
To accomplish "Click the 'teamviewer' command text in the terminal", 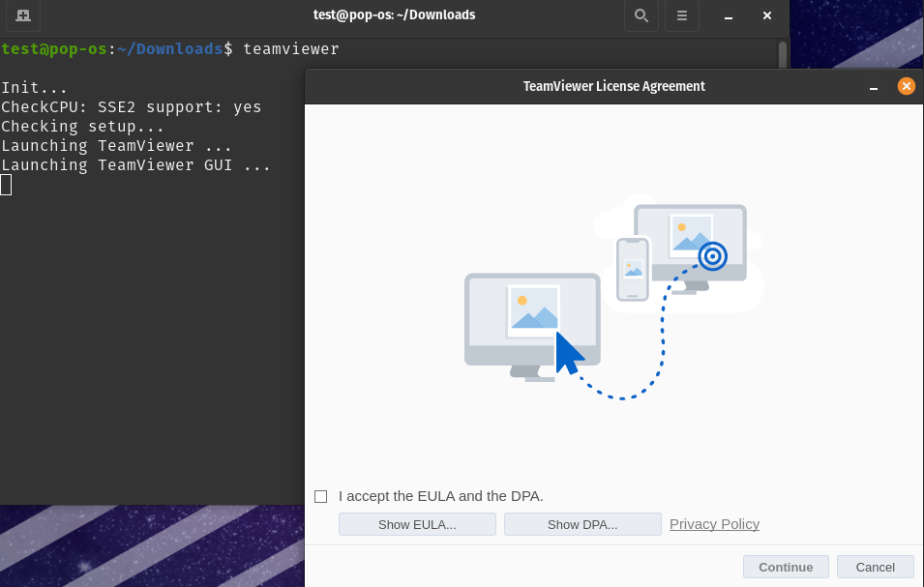I will coord(291,49).
